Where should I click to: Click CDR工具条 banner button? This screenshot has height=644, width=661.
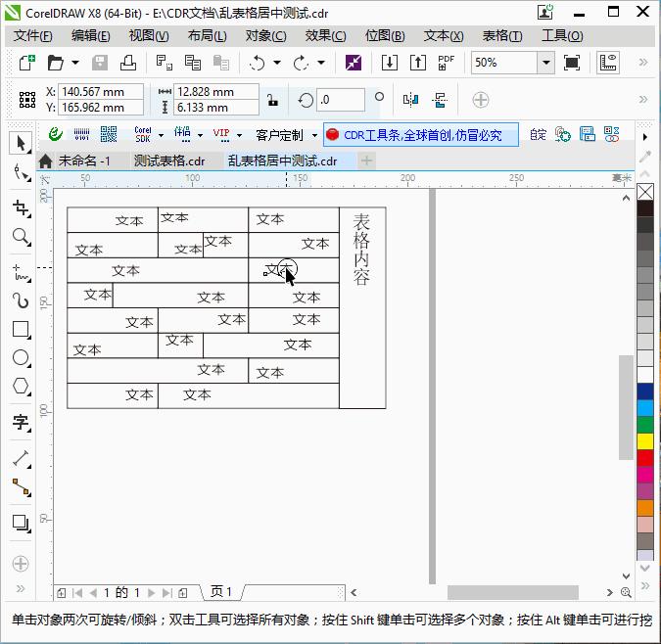pos(421,135)
